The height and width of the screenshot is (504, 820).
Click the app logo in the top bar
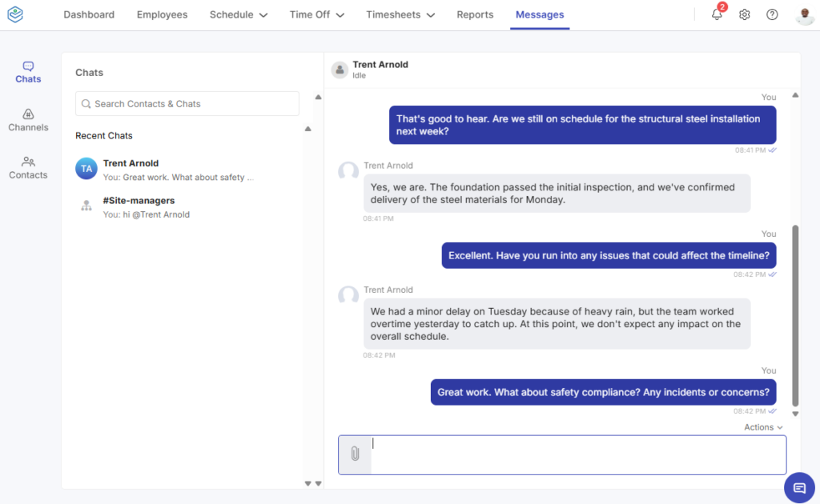[15, 14]
